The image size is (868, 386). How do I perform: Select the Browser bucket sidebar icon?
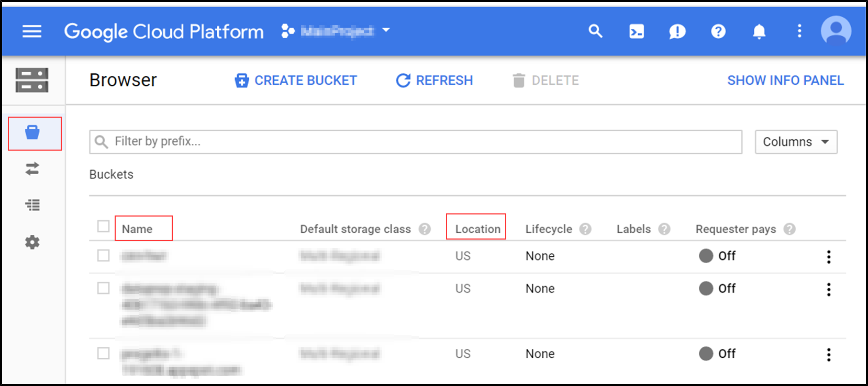[x=32, y=132]
